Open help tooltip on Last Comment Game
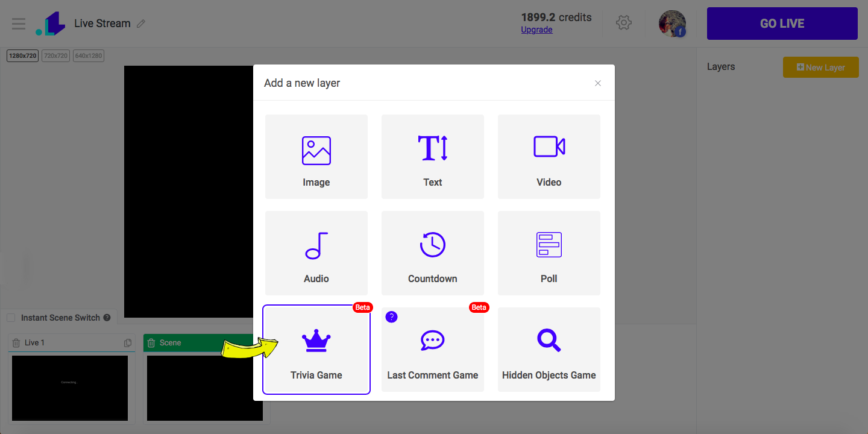 (x=392, y=317)
